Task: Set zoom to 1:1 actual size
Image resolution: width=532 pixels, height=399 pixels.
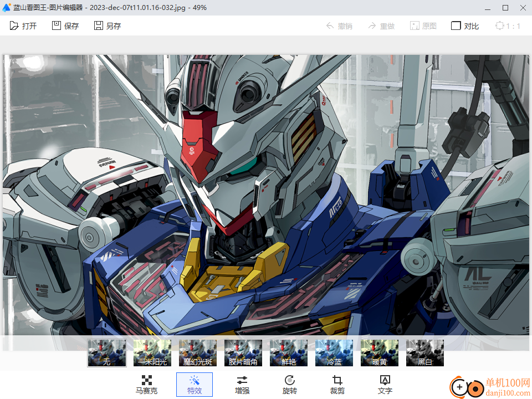Action: pos(508,26)
